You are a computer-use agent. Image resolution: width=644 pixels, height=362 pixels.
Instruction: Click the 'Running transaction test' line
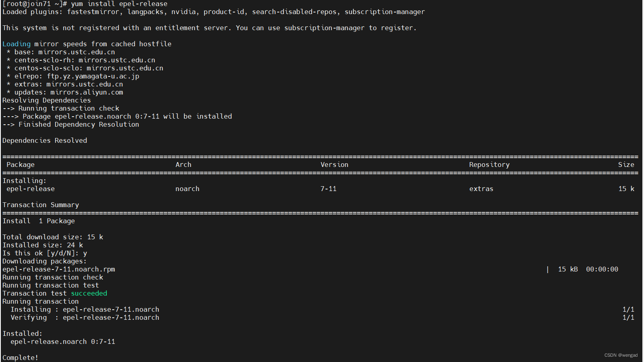pyautogui.click(x=51, y=286)
